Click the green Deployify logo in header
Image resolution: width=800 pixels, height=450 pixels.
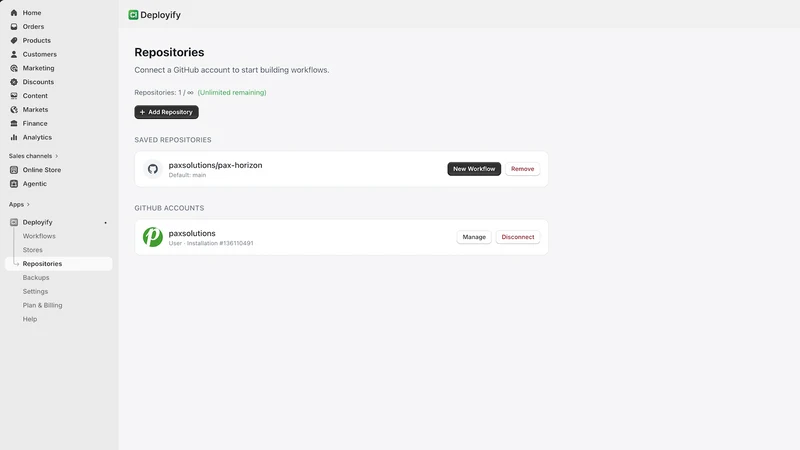pyautogui.click(x=133, y=15)
